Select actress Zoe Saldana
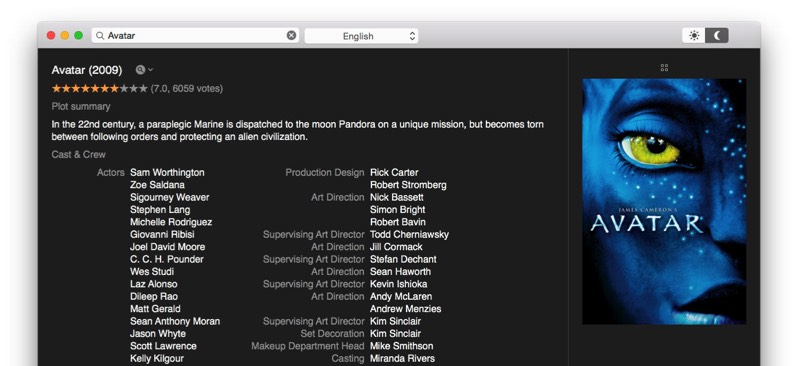Viewport: 798px width, 366px height. pos(157,185)
